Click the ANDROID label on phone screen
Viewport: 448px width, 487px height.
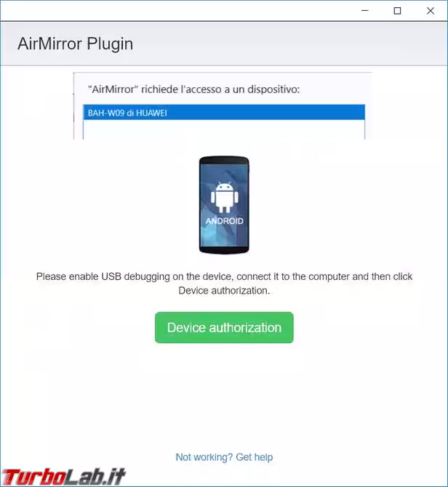(x=224, y=221)
